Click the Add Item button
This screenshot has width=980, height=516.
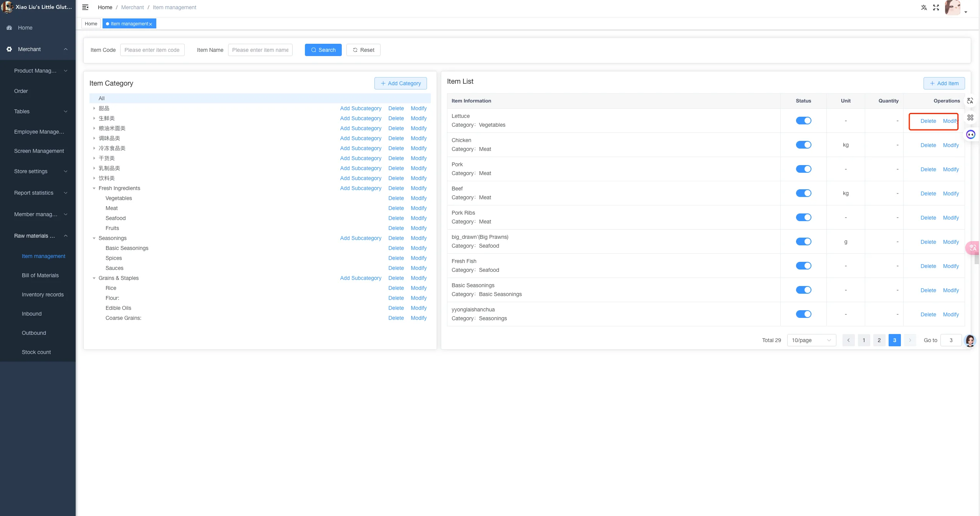[x=944, y=83]
